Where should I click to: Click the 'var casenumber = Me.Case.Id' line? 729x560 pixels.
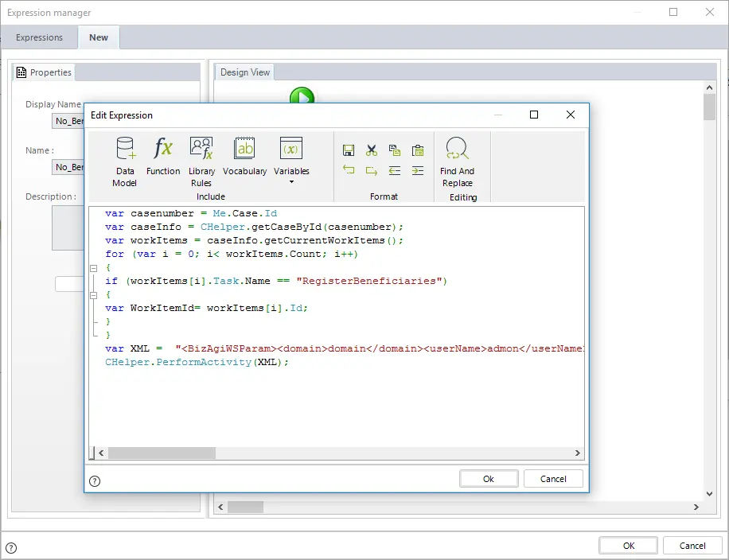tap(191, 213)
